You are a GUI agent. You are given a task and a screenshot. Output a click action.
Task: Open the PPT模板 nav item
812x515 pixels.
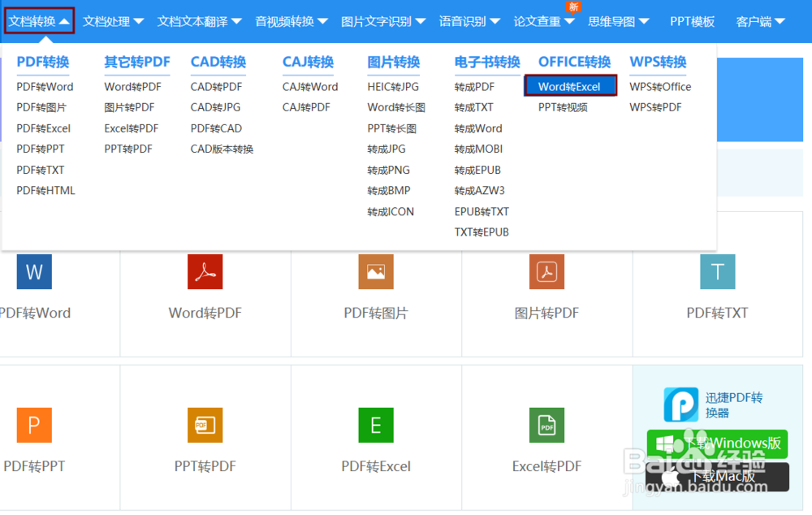click(693, 21)
